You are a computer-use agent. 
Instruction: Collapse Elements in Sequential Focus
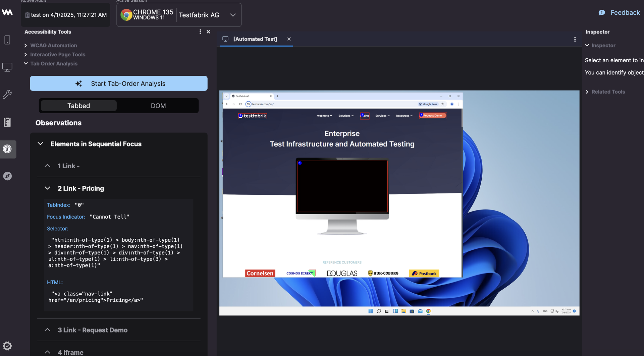(40, 144)
